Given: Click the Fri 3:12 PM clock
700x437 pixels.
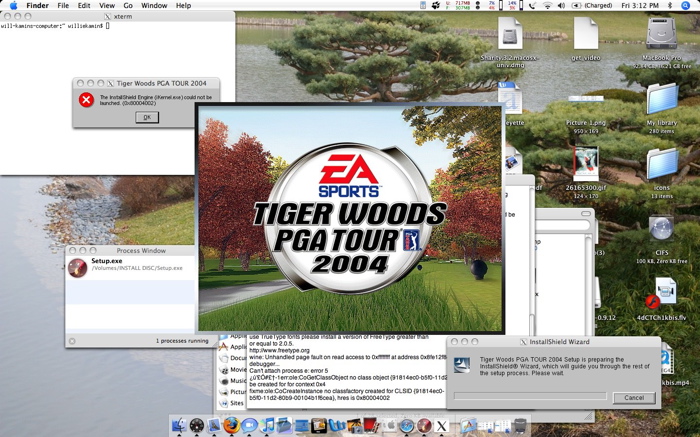Looking at the screenshot, I should (640, 5).
